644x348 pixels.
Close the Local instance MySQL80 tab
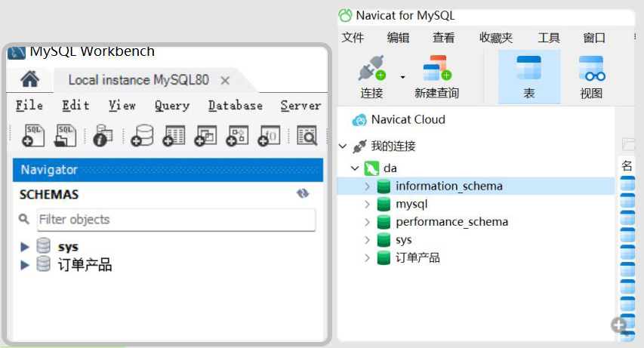225,80
